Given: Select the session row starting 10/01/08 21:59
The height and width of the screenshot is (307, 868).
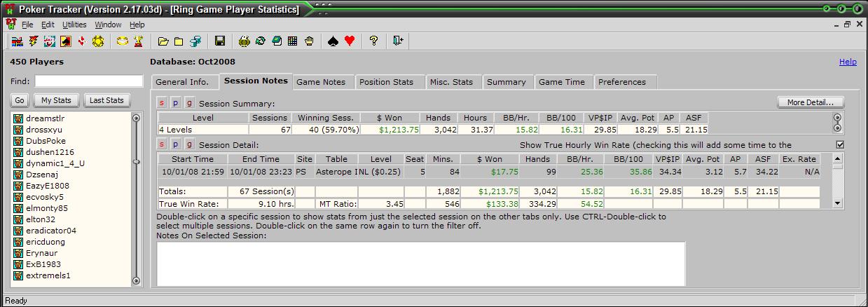Looking at the screenshot, I should 488,171.
